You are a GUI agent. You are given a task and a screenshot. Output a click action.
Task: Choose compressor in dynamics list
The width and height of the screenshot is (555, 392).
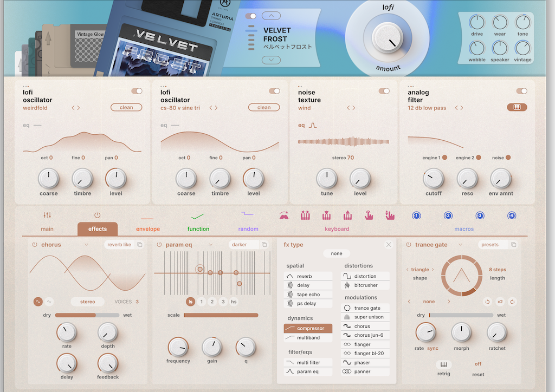[308, 328]
